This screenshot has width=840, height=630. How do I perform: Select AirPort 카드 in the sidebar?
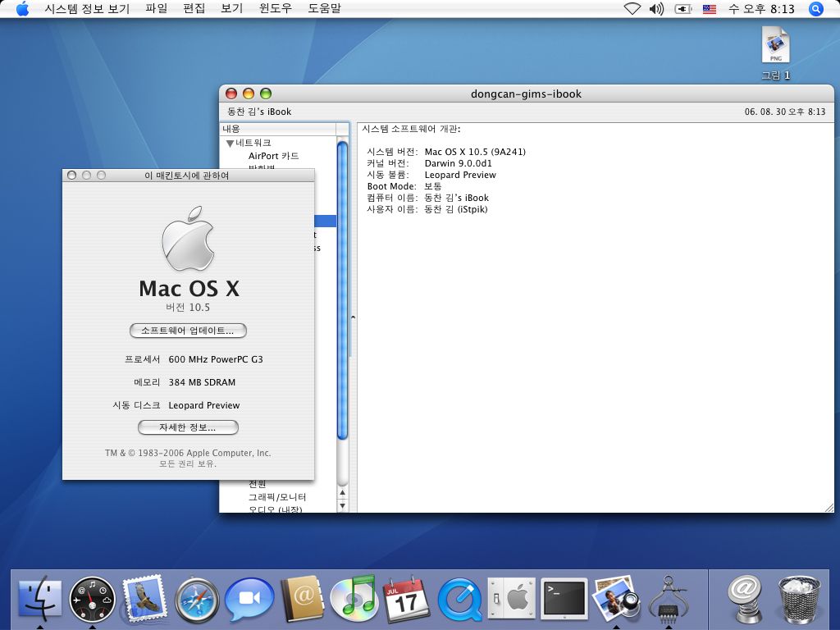tap(273, 156)
